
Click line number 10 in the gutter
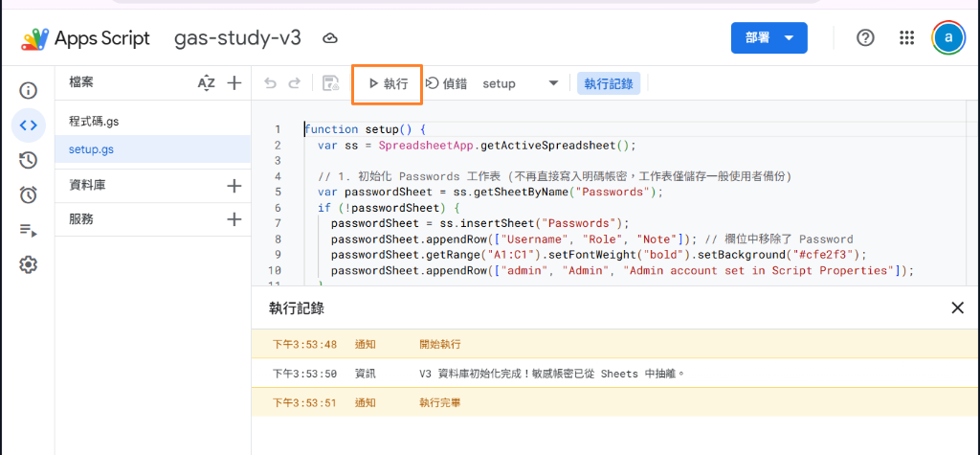click(x=275, y=270)
